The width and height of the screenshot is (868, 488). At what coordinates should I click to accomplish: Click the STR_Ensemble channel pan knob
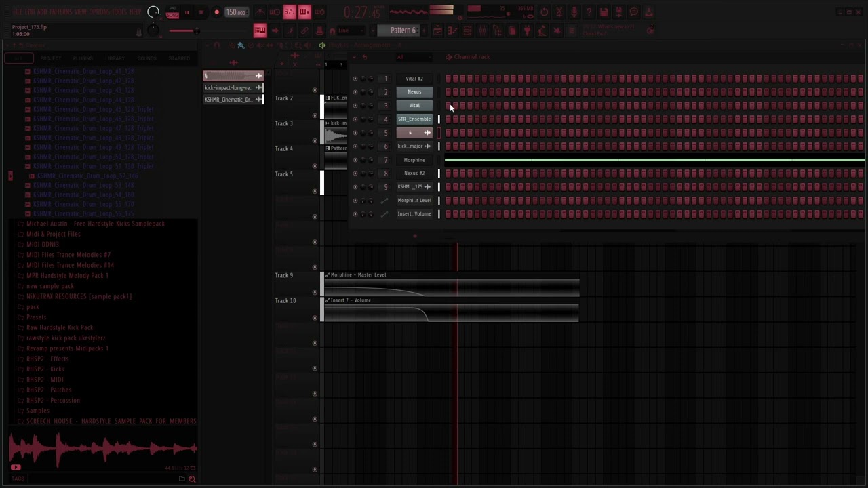click(x=363, y=119)
